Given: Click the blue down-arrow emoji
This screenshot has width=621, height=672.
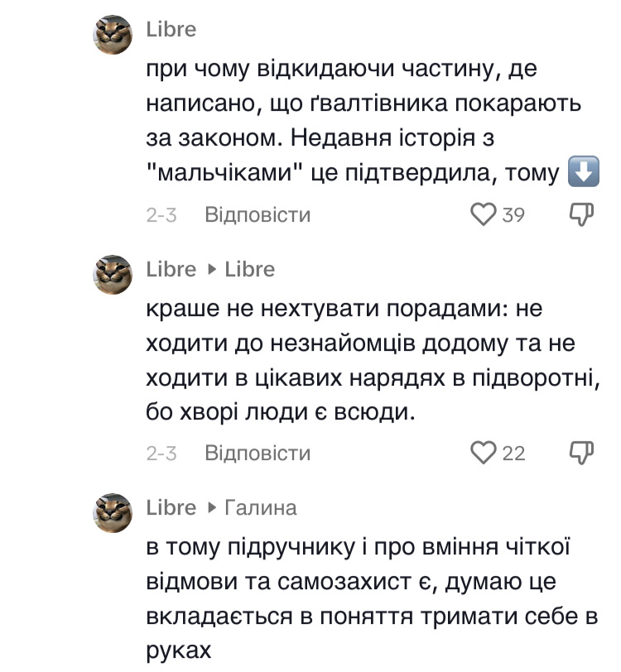Looking at the screenshot, I should (x=583, y=173).
